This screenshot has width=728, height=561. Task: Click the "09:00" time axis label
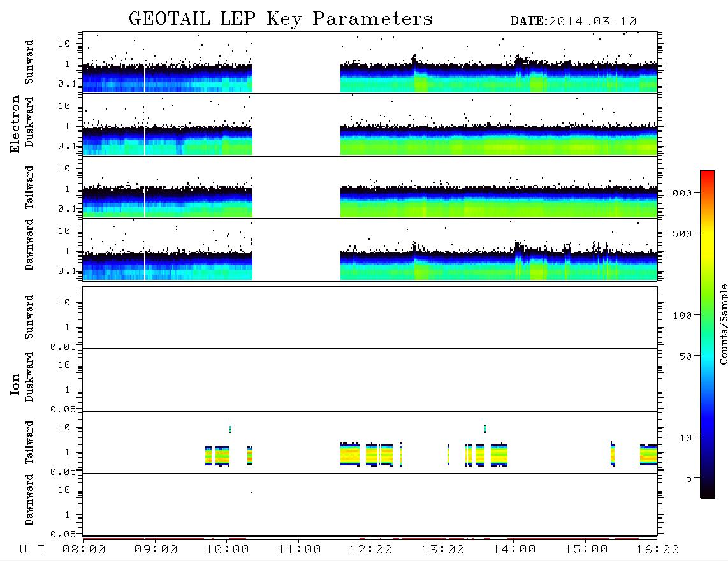[x=156, y=550]
